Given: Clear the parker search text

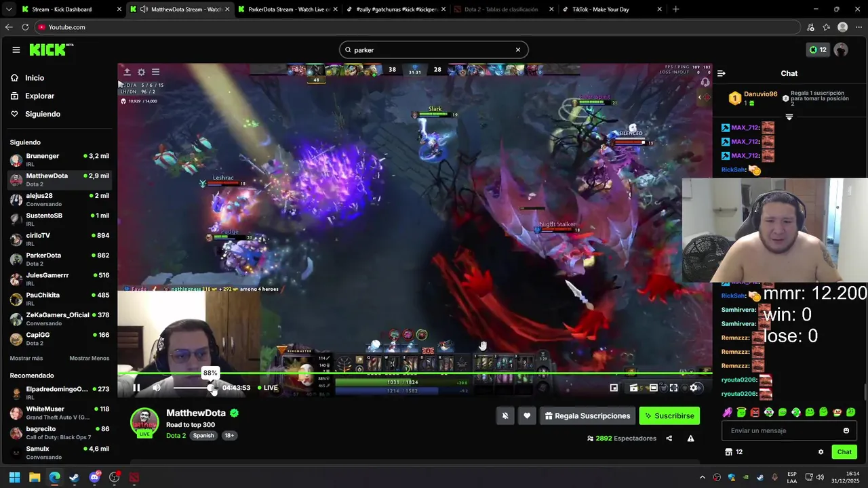Looking at the screenshot, I should tap(518, 49).
